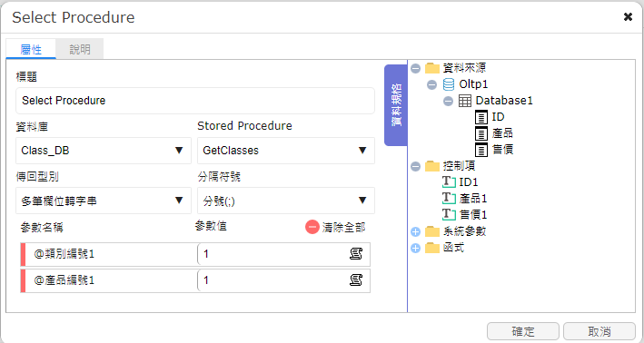The height and width of the screenshot is (343, 644).
Task: Expand the 函式 folder
Action: pos(416,249)
